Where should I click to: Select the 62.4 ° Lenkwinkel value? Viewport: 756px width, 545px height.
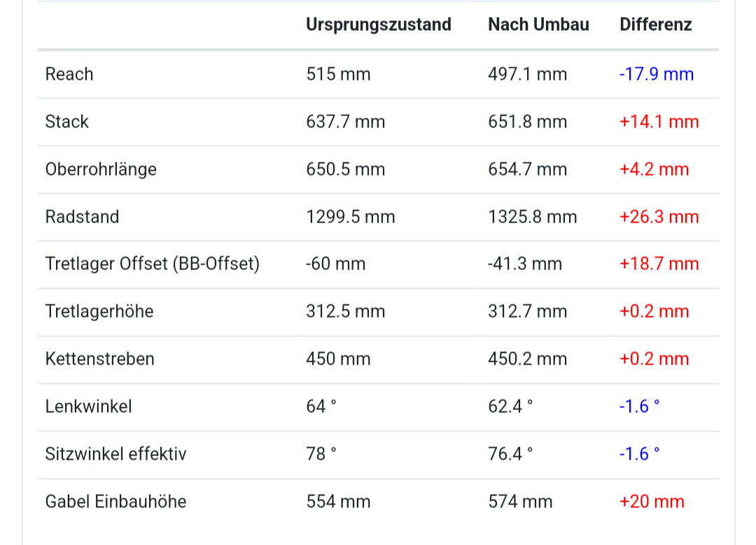[510, 406]
